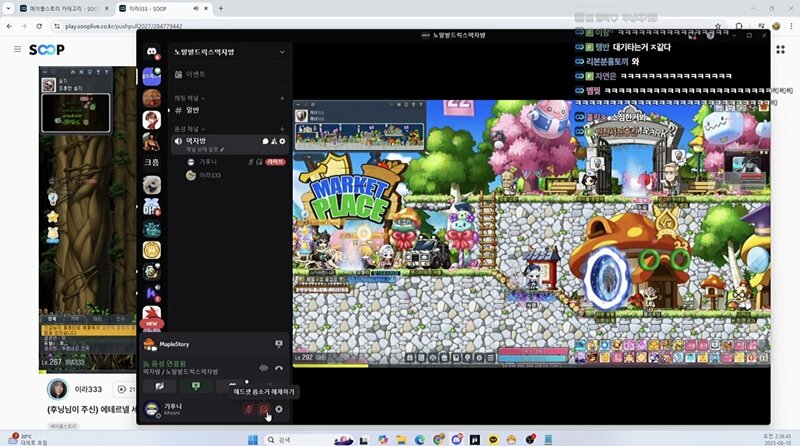Disconnect from voice using hang-up icon
Viewport: 800px width, 446px height.
pyautogui.click(x=279, y=367)
